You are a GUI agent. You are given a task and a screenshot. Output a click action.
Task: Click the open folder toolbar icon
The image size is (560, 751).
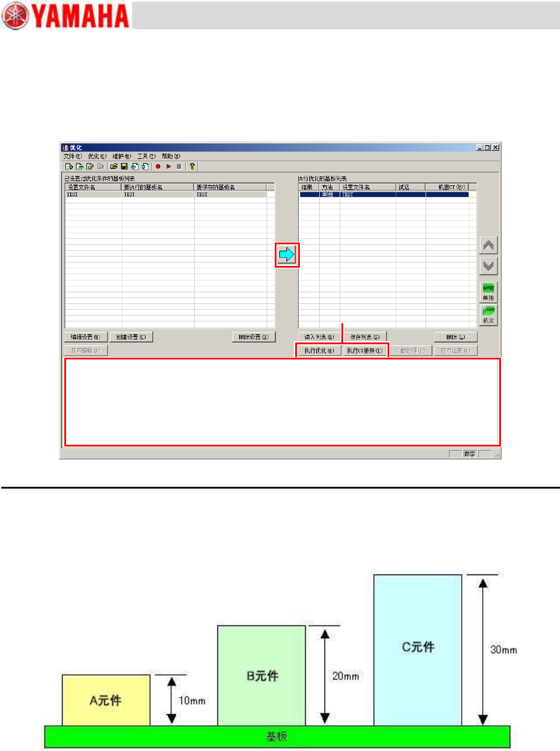[x=114, y=167]
